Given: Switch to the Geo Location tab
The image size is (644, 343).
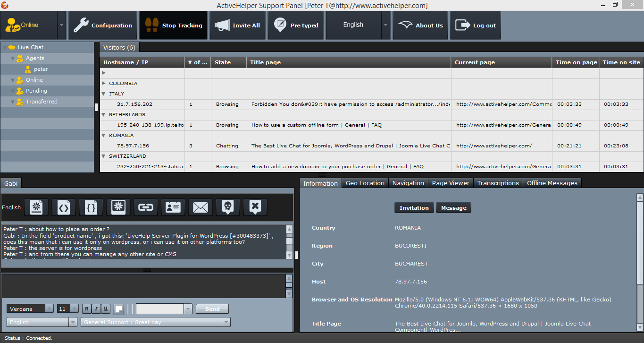Looking at the screenshot, I should [365, 183].
